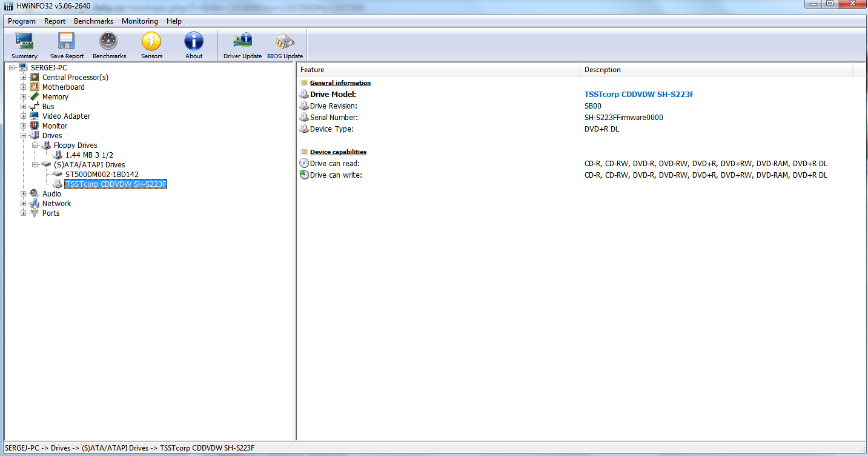Viewport: 868px width, 456px height.
Task: Select the ST500DM002-1BD142 tree item
Action: [x=102, y=175]
